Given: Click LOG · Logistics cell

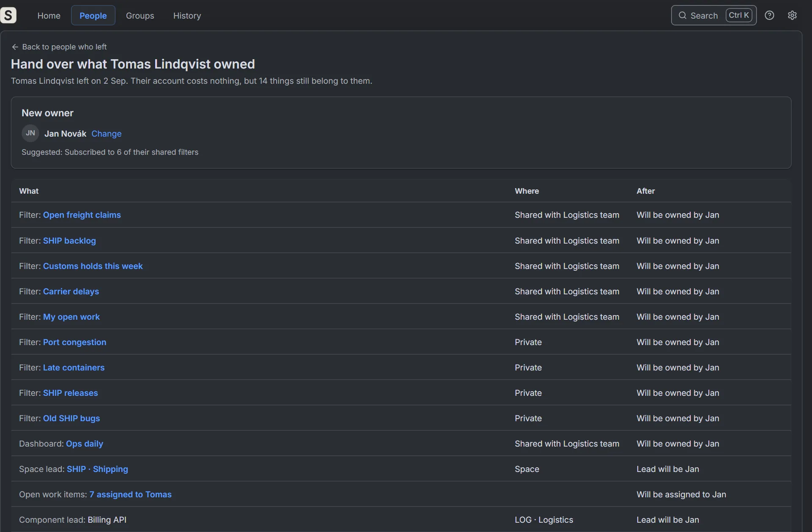Looking at the screenshot, I should click(544, 520).
